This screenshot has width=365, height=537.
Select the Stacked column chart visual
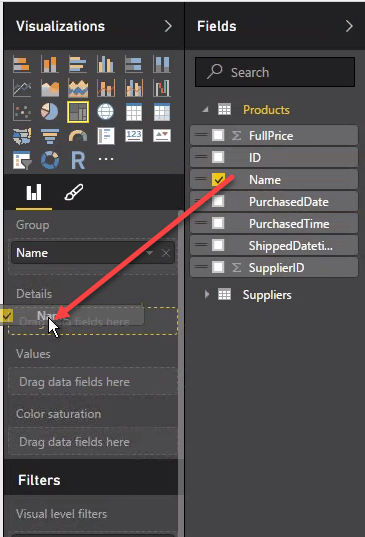click(50, 64)
